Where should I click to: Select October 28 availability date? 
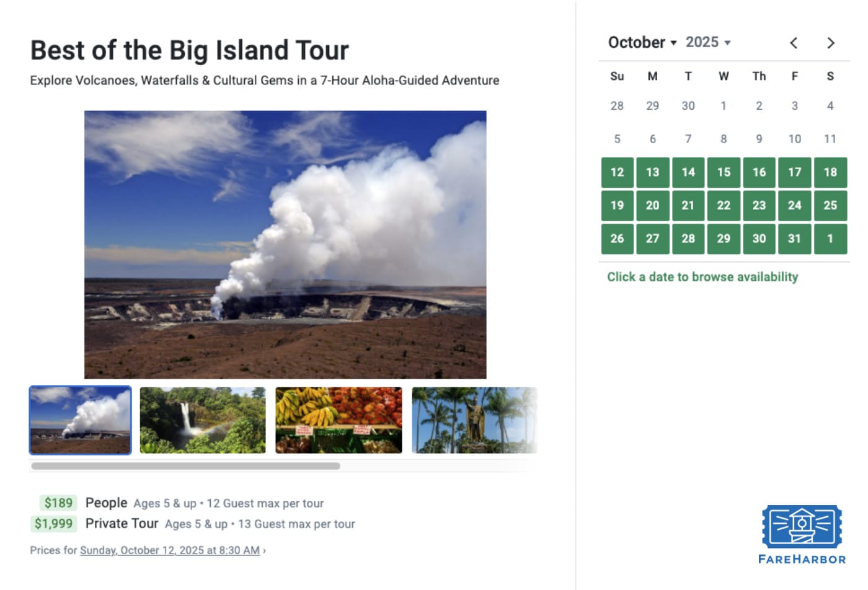coord(688,239)
